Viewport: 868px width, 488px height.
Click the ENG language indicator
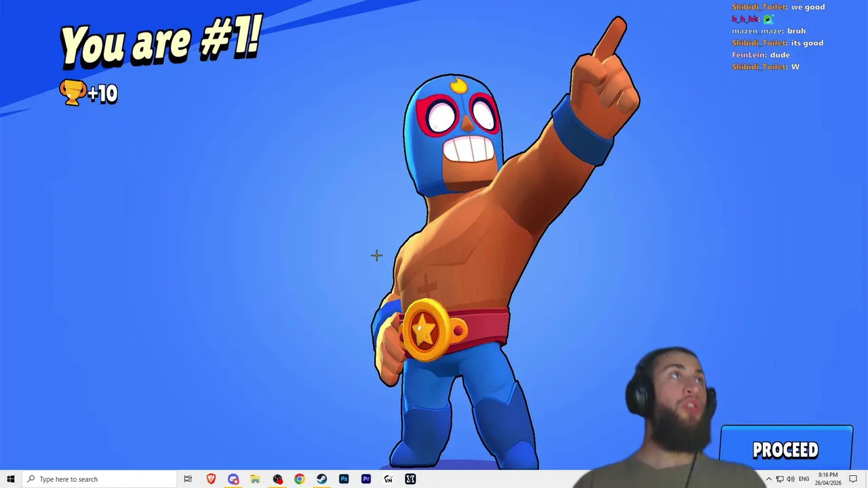click(804, 479)
